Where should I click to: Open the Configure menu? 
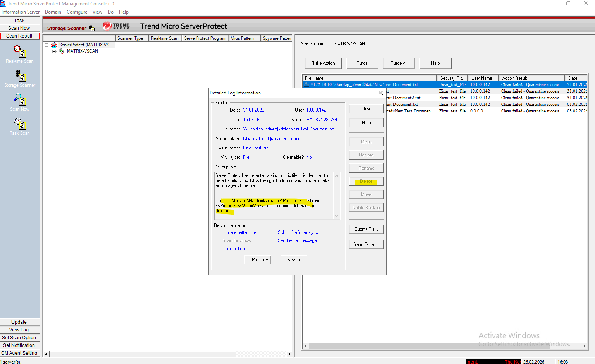[x=77, y=12]
